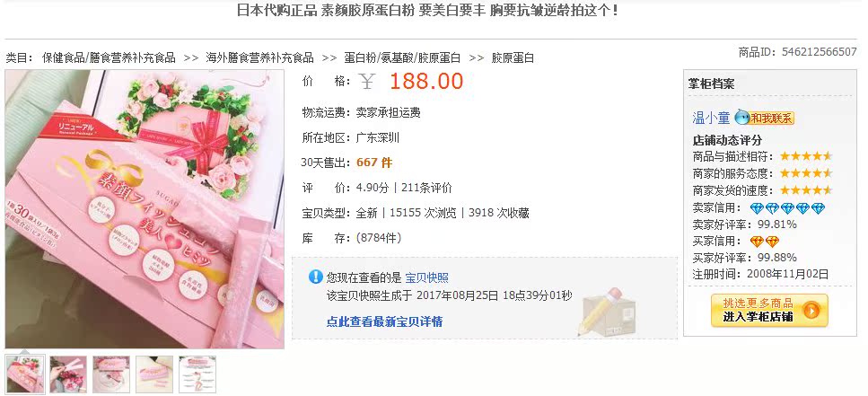Click the pencil and box snapshot illustration
868x396 pixels.
606,312
